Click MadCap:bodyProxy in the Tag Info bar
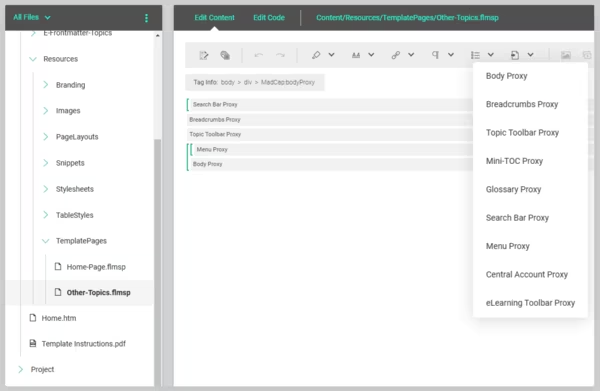 288,82
